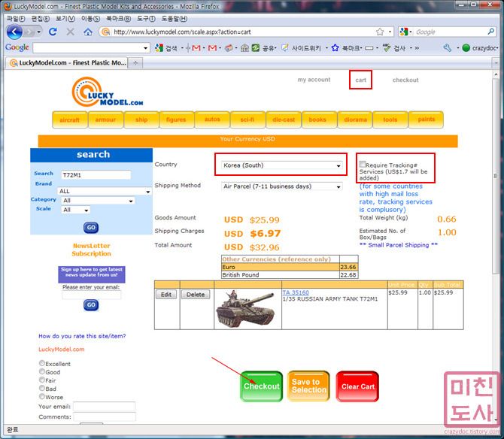This screenshot has height=439, width=504.
Task: Expand the Scale All dropdown
Action: coord(75,210)
